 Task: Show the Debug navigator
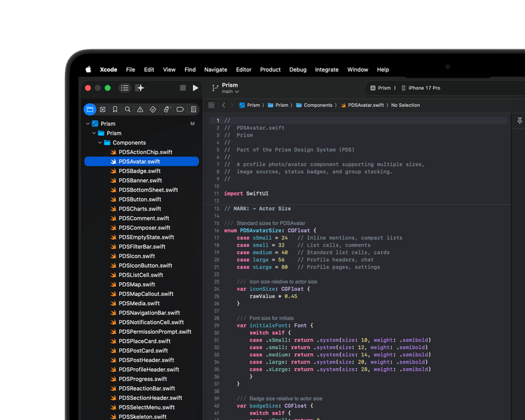pyautogui.click(x=167, y=110)
